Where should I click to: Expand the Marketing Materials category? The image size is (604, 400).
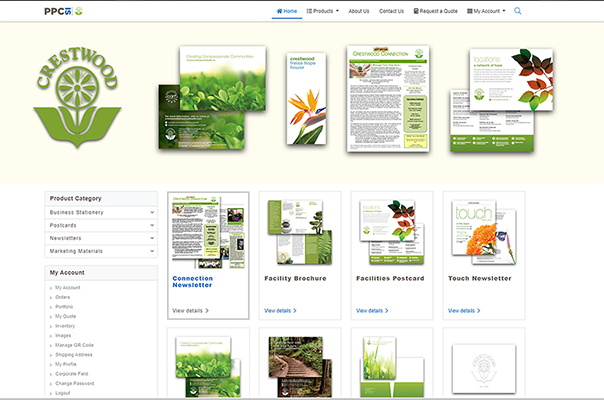[100, 251]
